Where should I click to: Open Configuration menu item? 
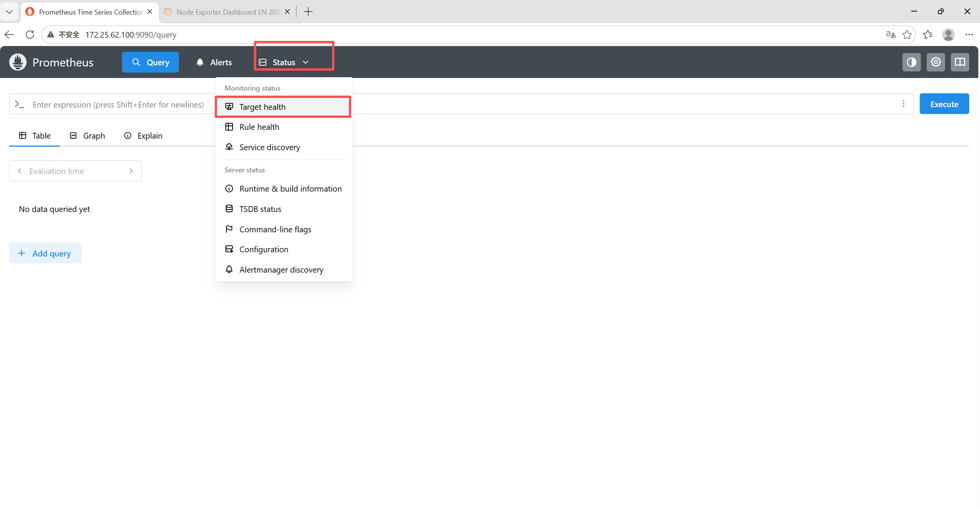pyautogui.click(x=283, y=249)
